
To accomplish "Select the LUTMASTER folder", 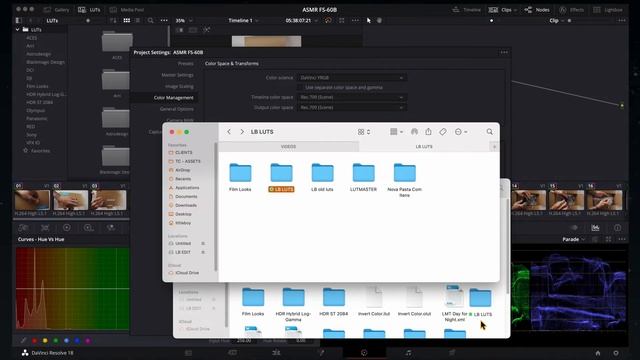I will coord(363,177).
